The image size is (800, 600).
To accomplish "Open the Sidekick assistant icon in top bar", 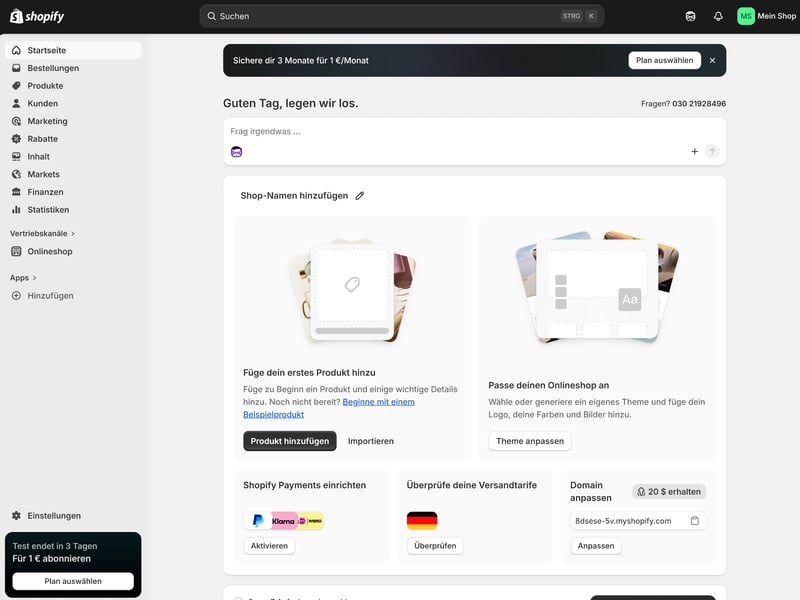I will tap(690, 16).
